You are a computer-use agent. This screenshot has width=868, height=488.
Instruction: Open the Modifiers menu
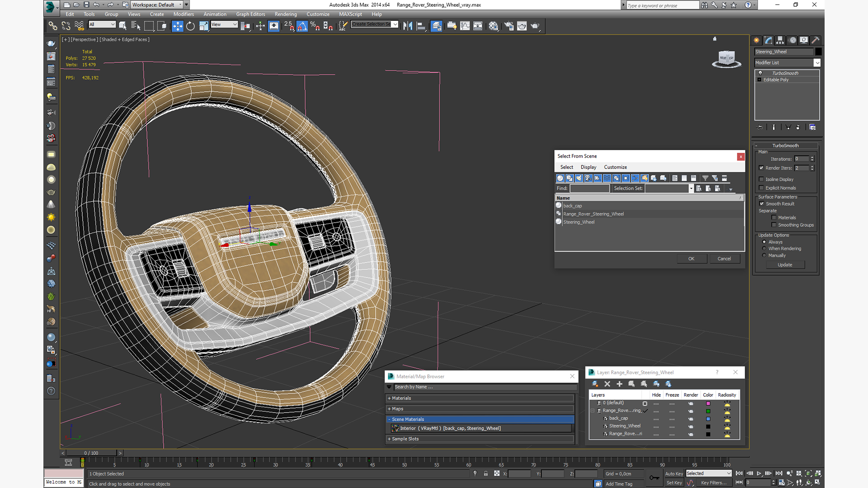click(184, 14)
